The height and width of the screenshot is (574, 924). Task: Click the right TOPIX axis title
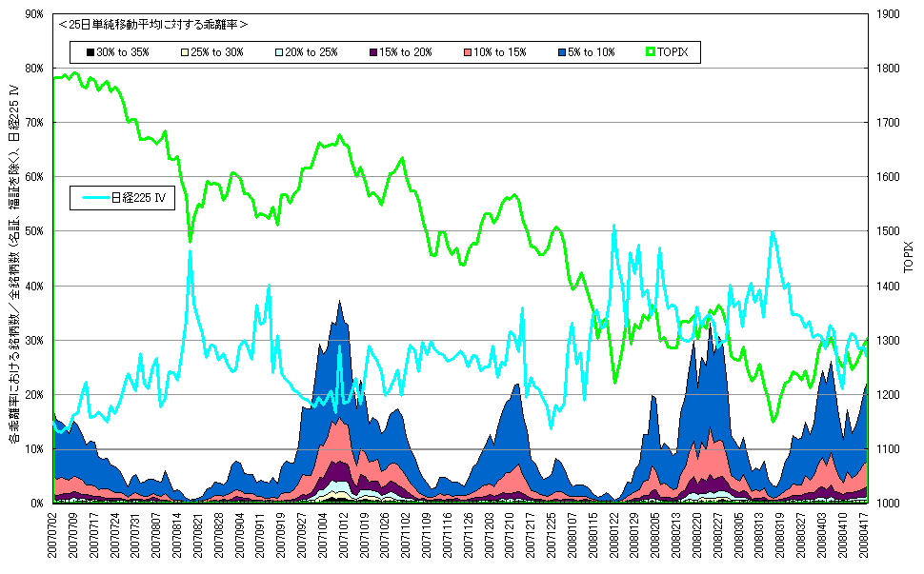click(x=908, y=257)
